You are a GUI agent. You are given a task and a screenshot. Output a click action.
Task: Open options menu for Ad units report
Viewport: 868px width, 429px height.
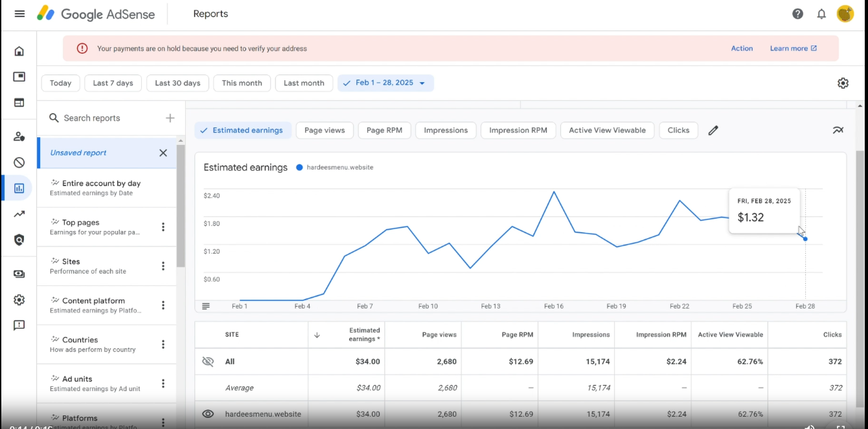(163, 384)
